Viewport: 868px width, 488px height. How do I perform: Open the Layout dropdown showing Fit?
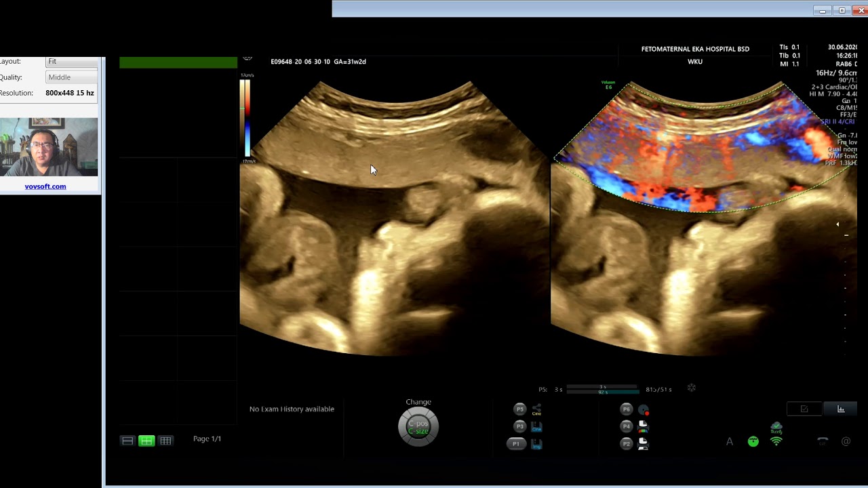tap(72, 62)
